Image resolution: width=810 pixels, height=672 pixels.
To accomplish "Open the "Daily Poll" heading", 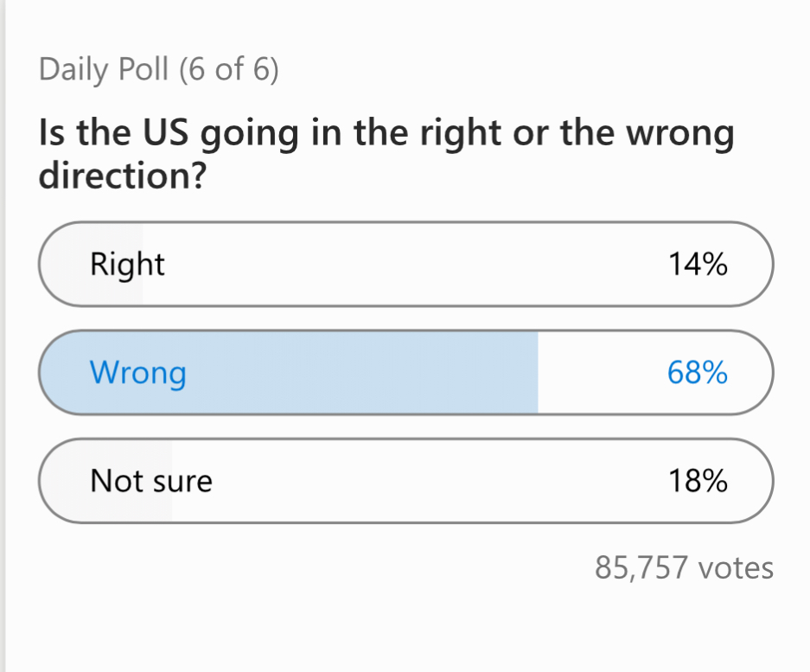I will pyautogui.click(x=104, y=70).
